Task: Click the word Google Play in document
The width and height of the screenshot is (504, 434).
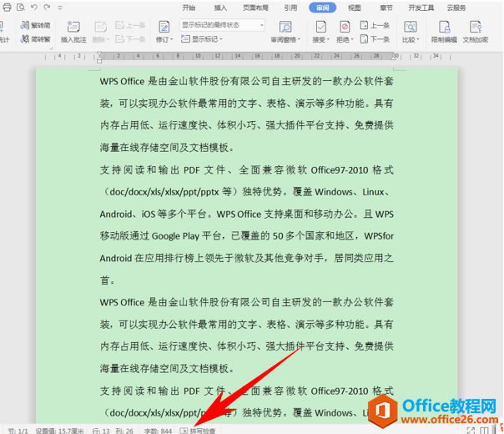Action: (175, 236)
